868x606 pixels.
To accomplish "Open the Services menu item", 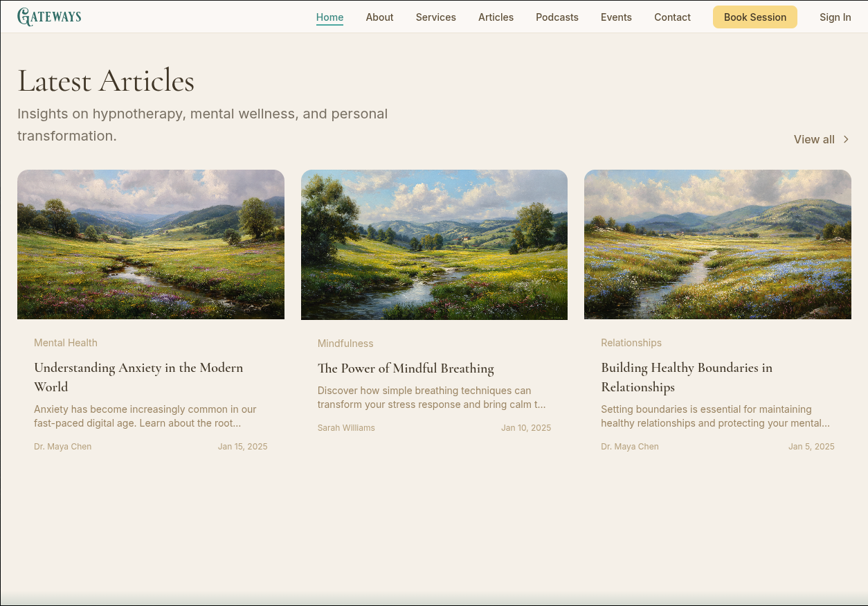I will [x=435, y=17].
